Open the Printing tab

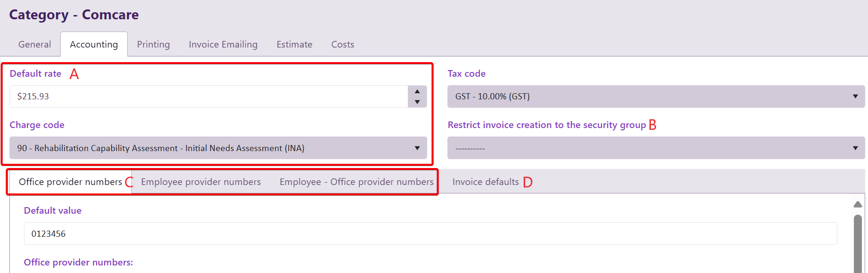coord(153,44)
